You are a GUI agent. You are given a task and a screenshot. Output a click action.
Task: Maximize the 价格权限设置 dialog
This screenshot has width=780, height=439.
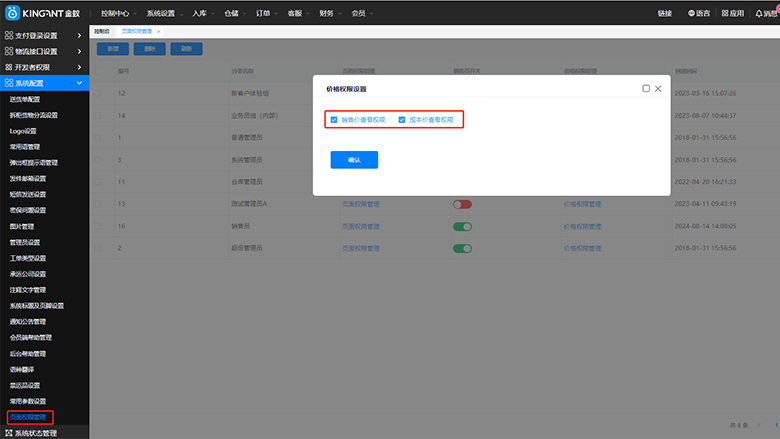pos(646,88)
